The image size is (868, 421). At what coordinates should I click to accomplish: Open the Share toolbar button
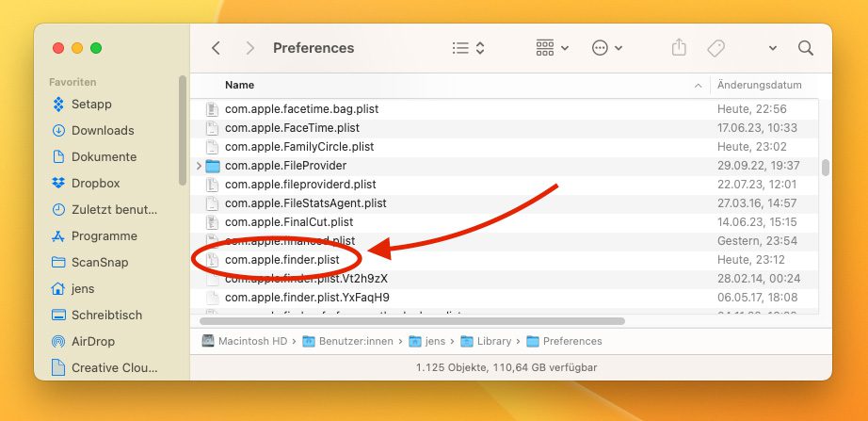[679, 48]
